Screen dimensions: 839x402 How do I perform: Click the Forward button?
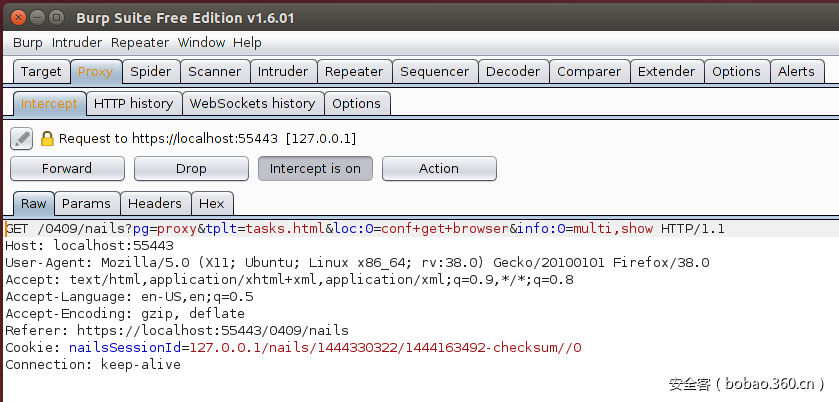tap(67, 169)
